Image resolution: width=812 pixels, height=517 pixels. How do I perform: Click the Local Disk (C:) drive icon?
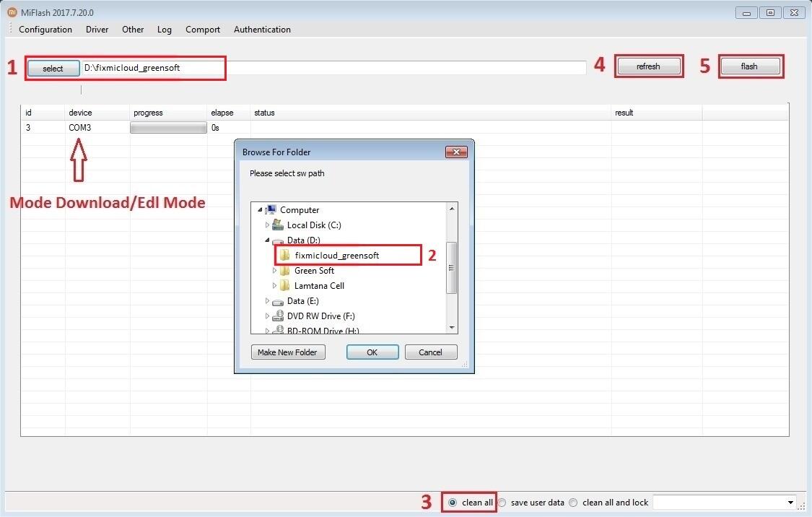278,225
